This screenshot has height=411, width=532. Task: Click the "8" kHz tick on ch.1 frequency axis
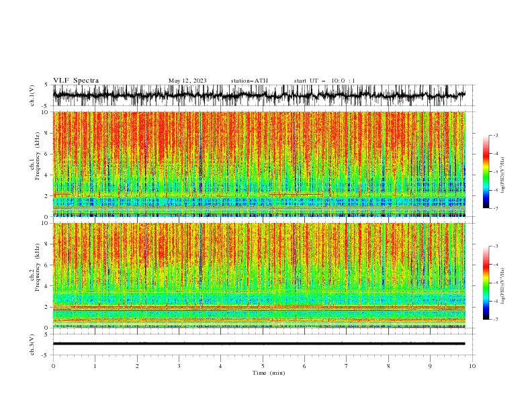pos(47,133)
